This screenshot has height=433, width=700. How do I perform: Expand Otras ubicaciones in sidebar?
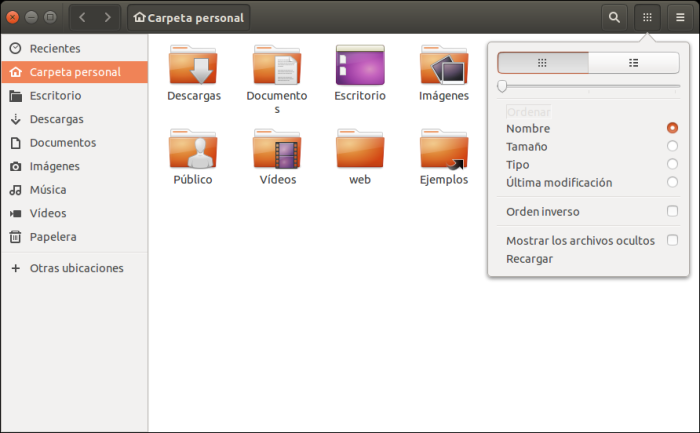(x=76, y=268)
